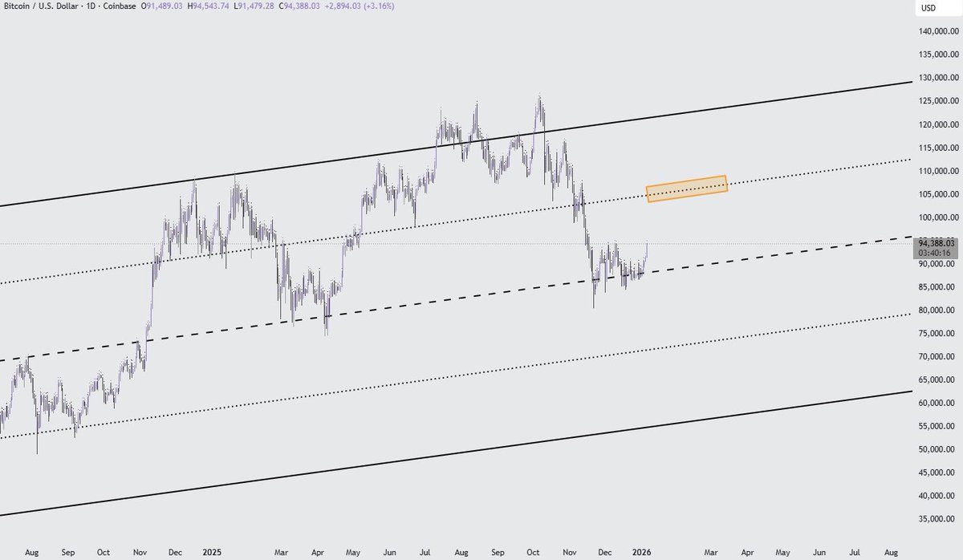
Task: Select the 2025 label on the time axis
Action: (213, 552)
